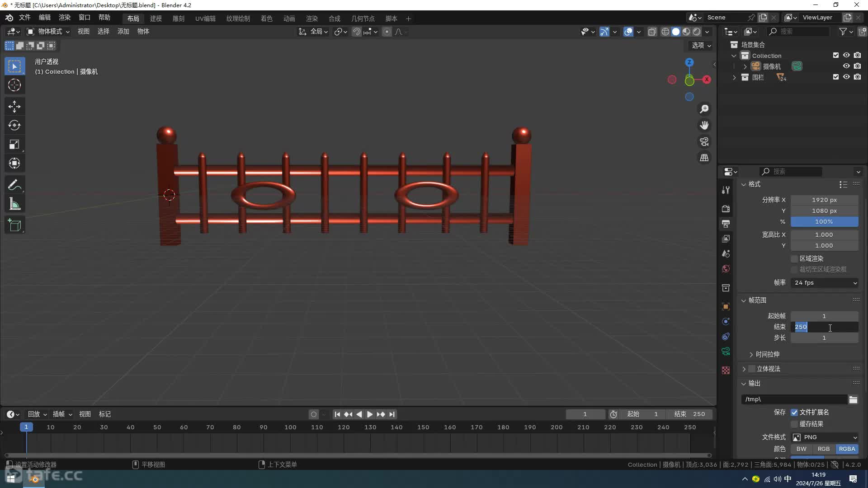
Task: Toggle visibility eye for Collection
Action: coord(846,55)
